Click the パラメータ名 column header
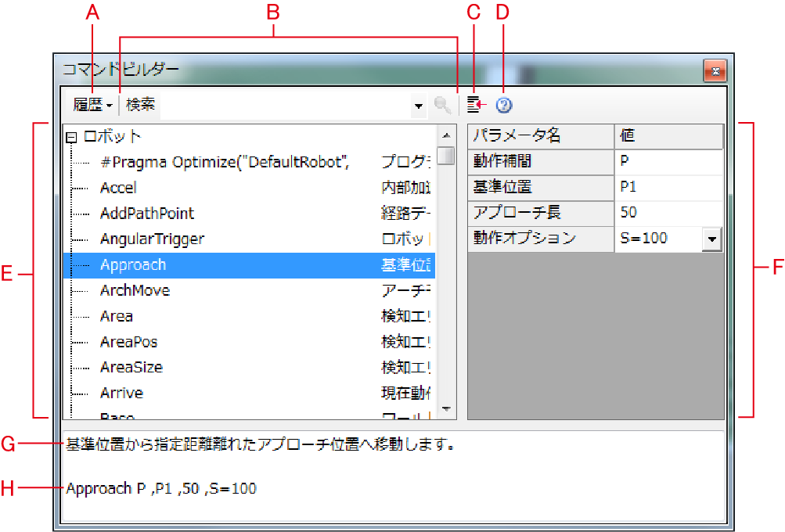785x532 pixels. click(x=541, y=136)
